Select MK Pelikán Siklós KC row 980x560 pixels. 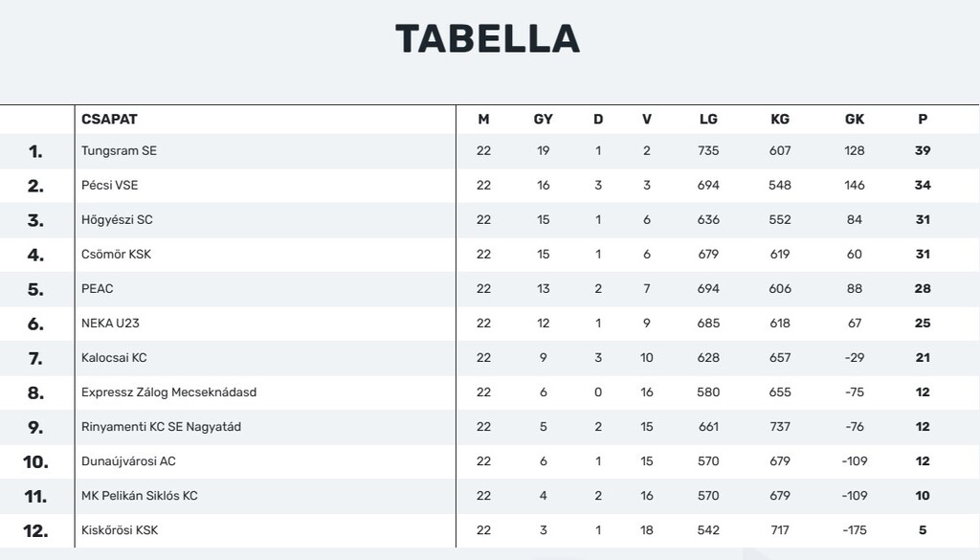490,496
